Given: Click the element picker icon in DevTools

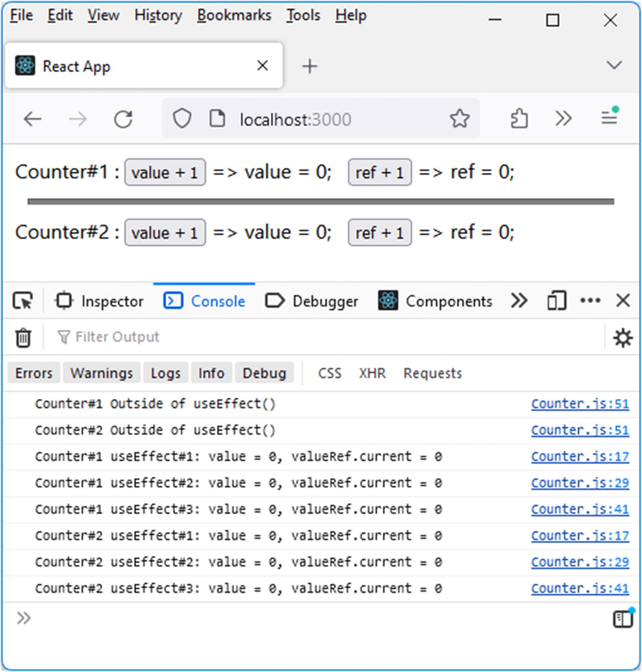Looking at the screenshot, I should pyautogui.click(x=23, y=301).
